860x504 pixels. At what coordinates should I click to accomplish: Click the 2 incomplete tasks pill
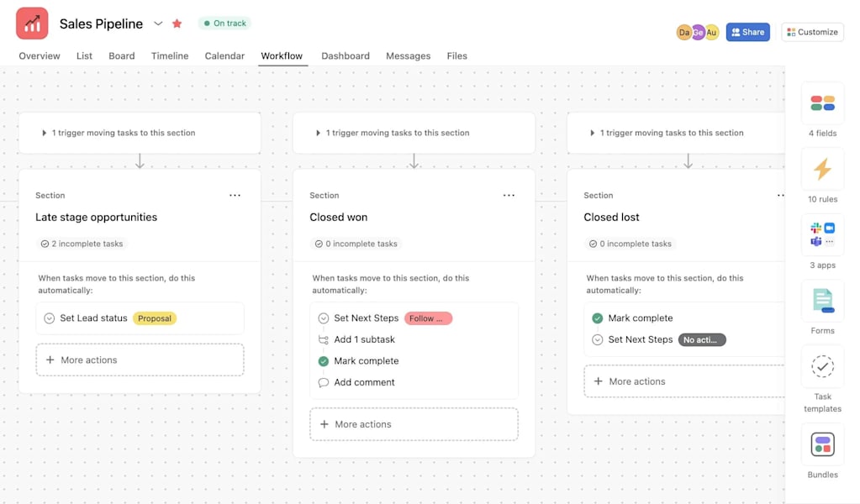pyautogui.click(x=82, y=244)
